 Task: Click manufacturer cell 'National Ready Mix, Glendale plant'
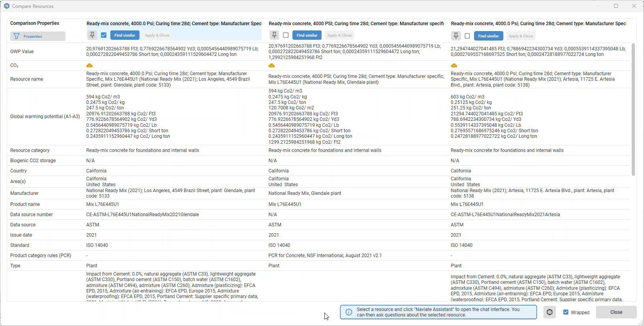click(x=305, y=193)
